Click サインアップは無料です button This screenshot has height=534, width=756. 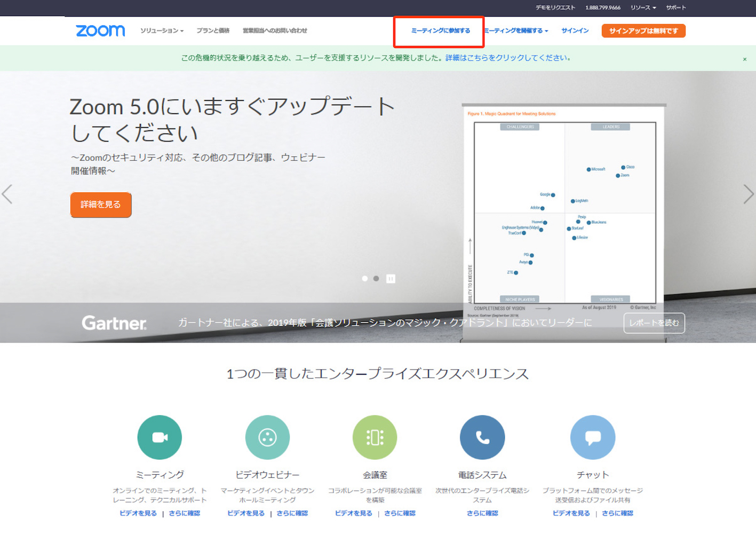643,31
